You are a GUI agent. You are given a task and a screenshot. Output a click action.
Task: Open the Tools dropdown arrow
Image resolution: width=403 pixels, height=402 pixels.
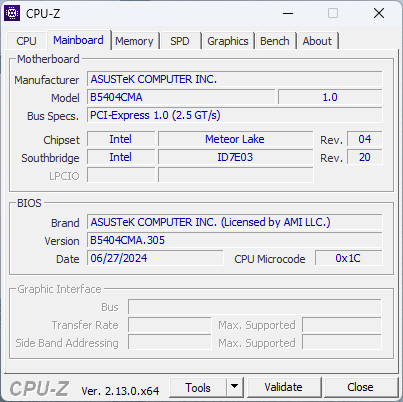pos(235,387)
